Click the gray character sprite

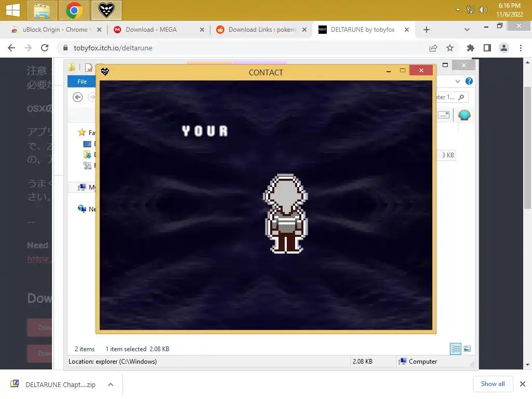point(286,214)
